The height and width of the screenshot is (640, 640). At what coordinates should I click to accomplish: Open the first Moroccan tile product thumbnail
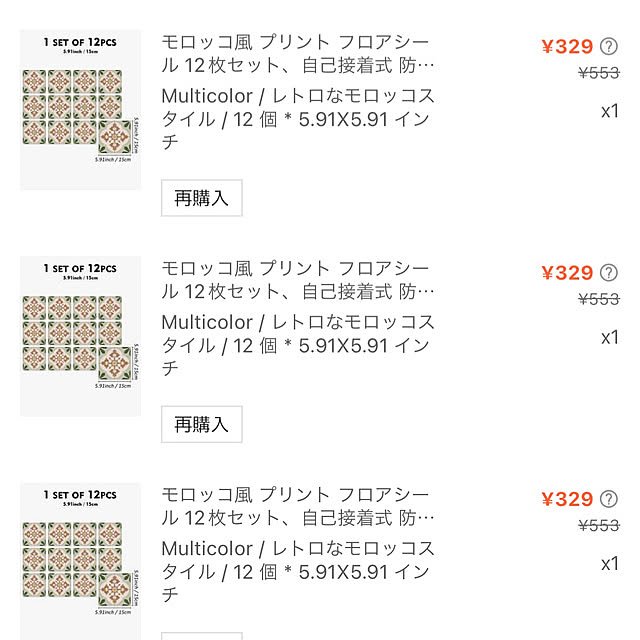(80, 110)
